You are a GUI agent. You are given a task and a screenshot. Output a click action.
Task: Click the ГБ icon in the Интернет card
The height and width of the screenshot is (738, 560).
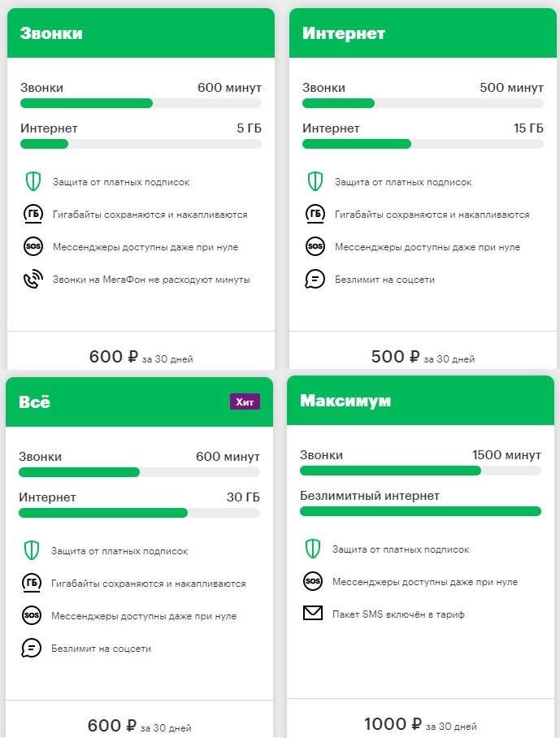315,215
